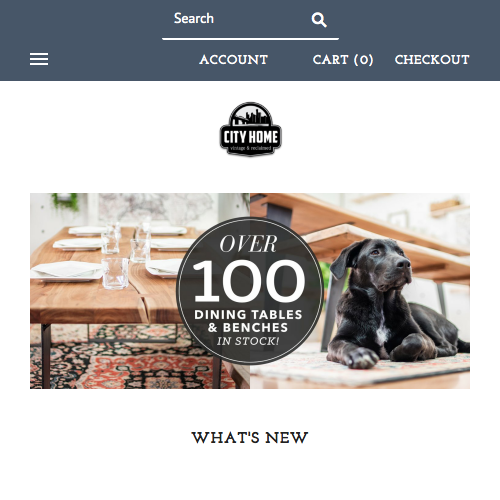The image size is (500, 500).
Task: Click the City Home logo
Action: 251,129
